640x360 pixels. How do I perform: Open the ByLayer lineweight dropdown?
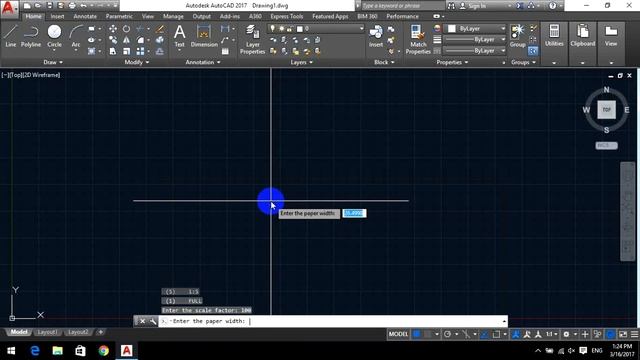point(475,40)
